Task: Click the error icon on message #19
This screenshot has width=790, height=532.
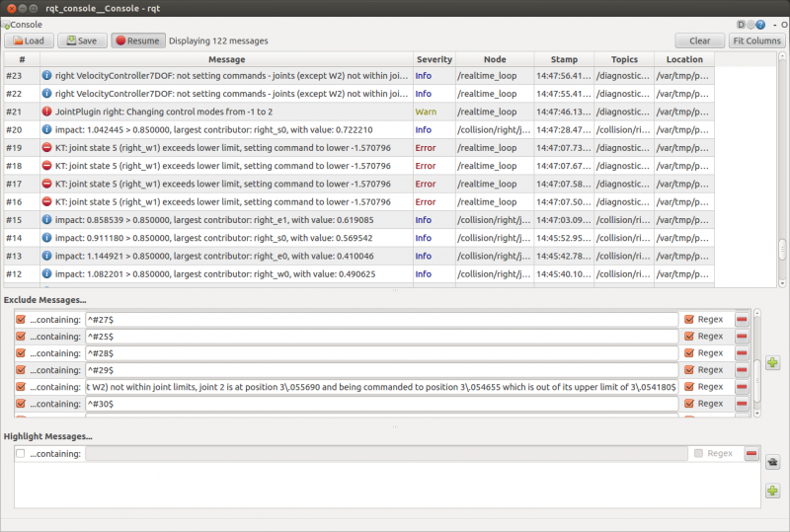Action: click(x=46, y=148)
